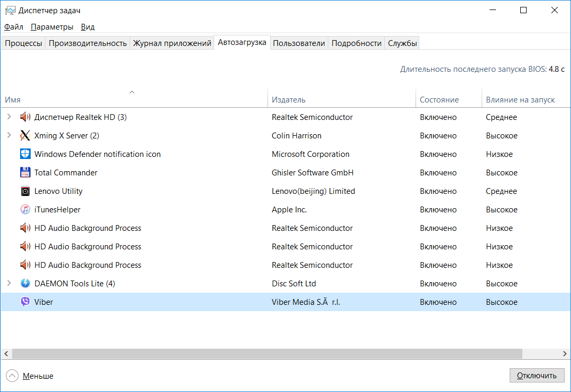Switch to the Процессы tab
Image resolution: width=571 pixels, height=392 pixels.
pyautogui.click(x=23, y=43)
